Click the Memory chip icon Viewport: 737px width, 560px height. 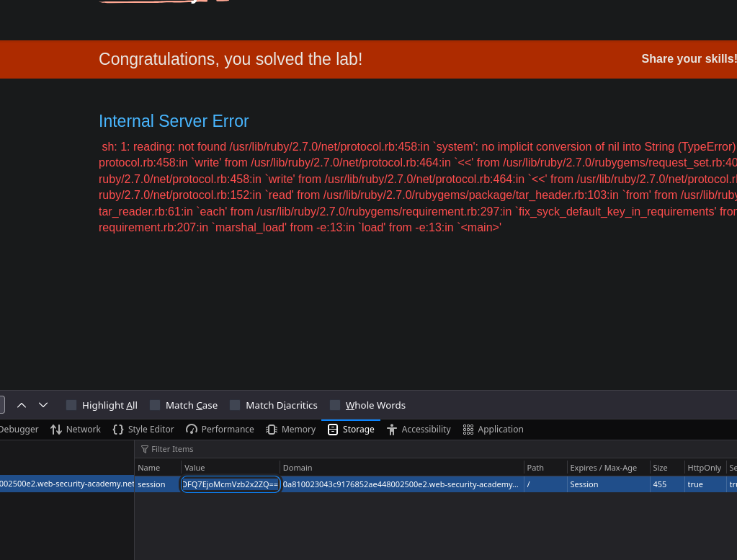pyautogui.click(x=272, y=430)
